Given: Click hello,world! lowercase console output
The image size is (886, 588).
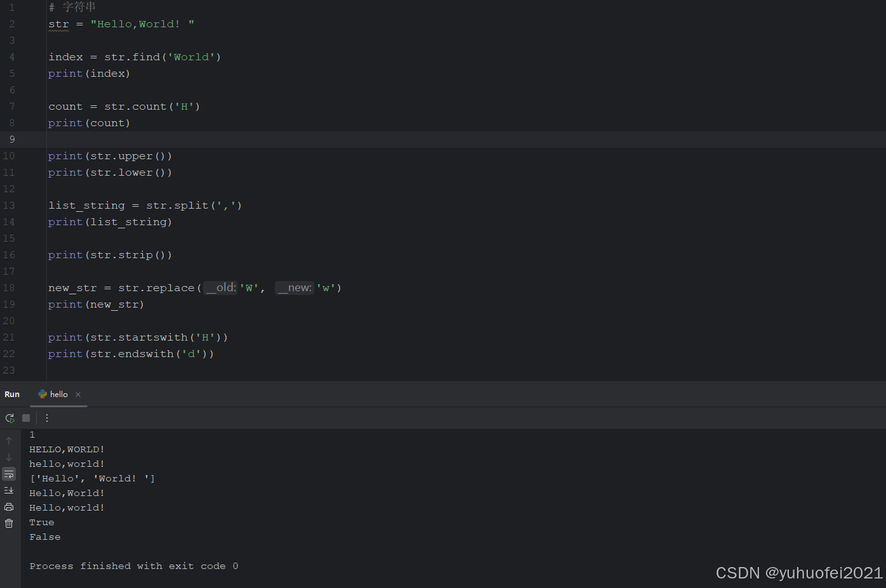Looking at the screenshot, I should click(67, 464).
